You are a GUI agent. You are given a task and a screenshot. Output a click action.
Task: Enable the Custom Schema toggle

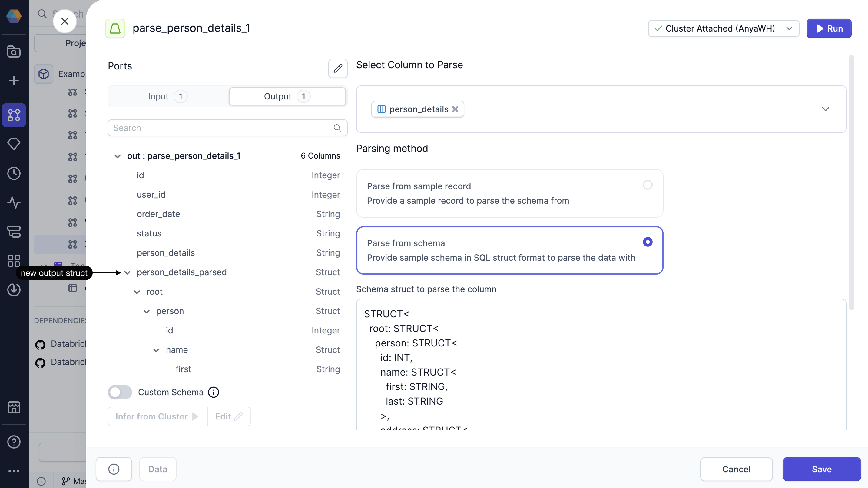120,392
